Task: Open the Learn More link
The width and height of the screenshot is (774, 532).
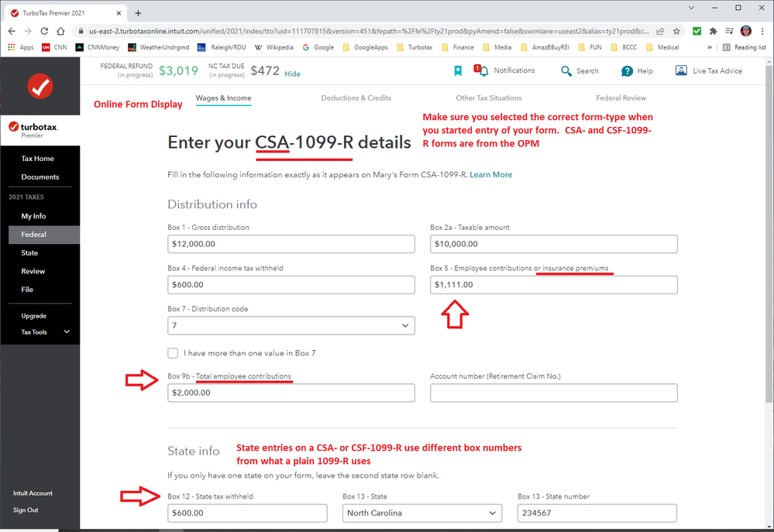Action: 490,175
